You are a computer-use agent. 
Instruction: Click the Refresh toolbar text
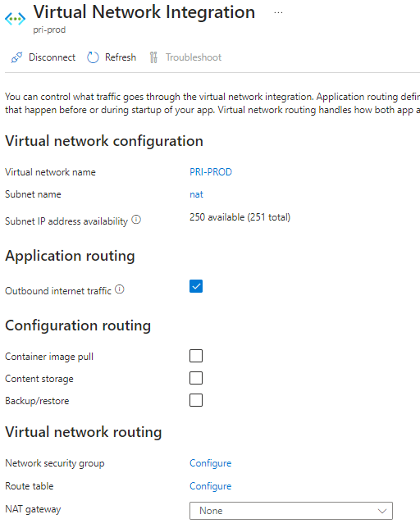point(121,57)
